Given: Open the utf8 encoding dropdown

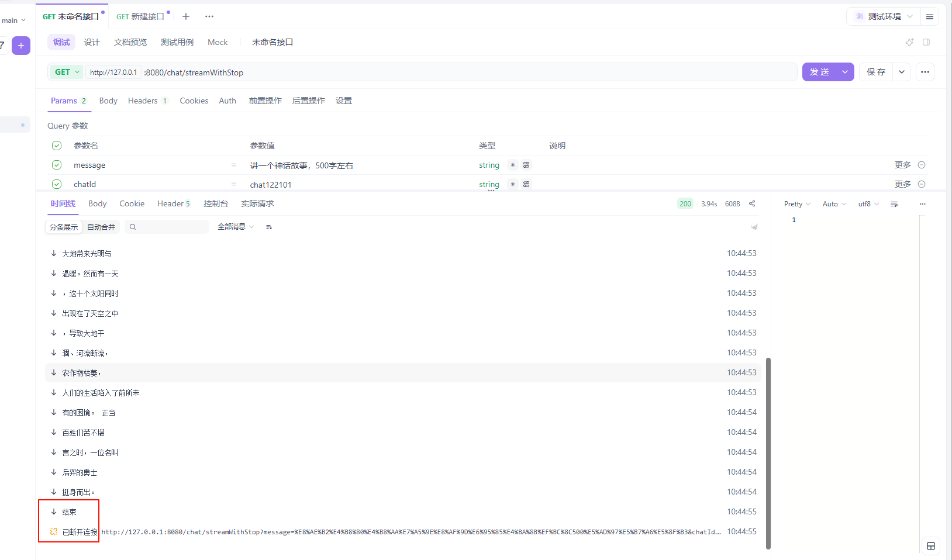Looking at the screenshot, I should [868, 204].
